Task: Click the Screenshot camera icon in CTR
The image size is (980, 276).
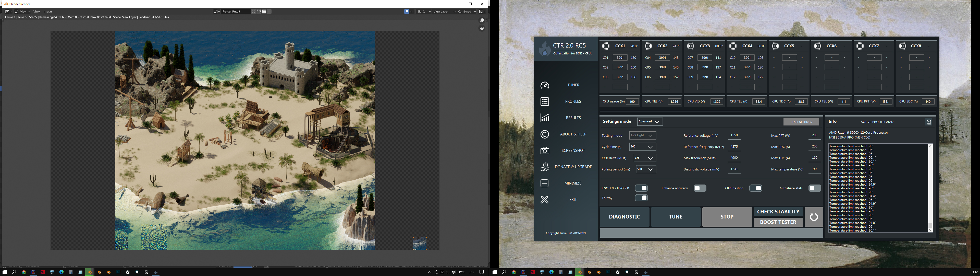Action: click(x=545, y=151)
